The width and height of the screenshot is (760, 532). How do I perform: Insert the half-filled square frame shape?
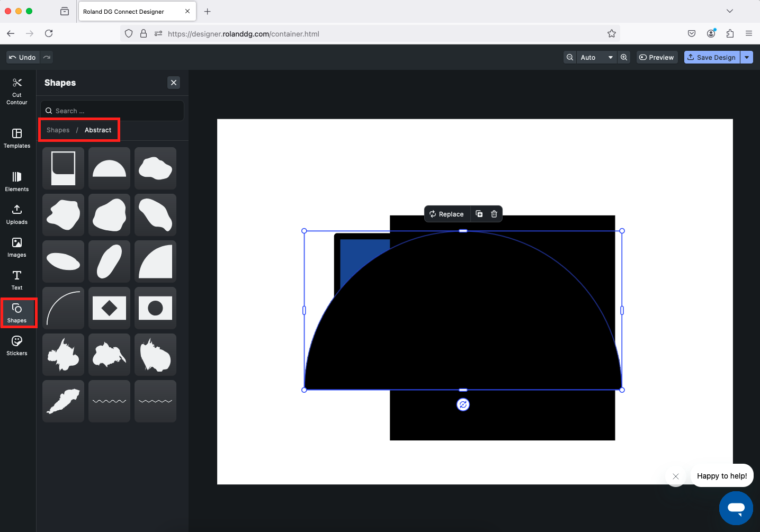[63, 168]
